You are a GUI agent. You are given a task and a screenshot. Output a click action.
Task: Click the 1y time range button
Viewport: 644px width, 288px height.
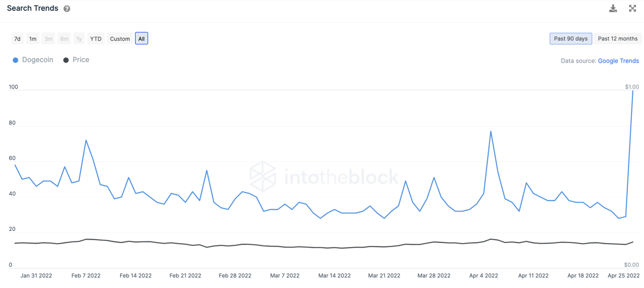click(79, 39)
